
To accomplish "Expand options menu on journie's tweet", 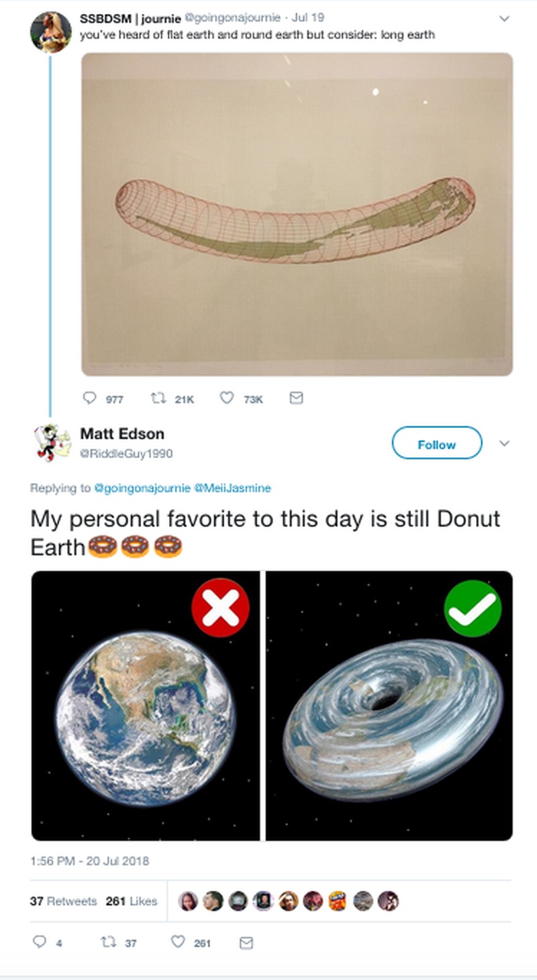I will [x=505, y=19].
